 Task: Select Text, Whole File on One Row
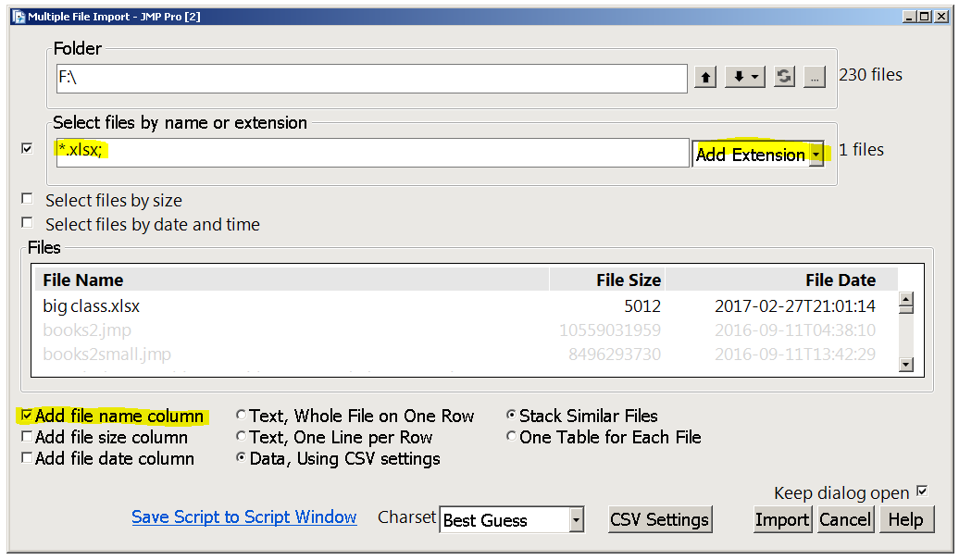241,415
